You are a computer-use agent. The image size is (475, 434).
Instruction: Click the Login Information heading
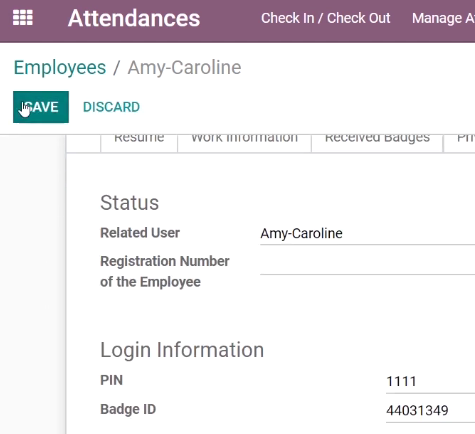182,350
